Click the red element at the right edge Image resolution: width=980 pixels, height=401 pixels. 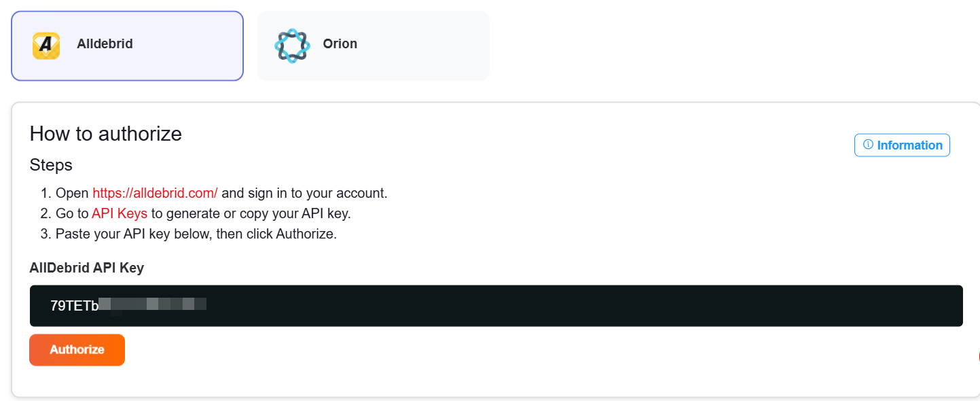[x=978, y=356]
